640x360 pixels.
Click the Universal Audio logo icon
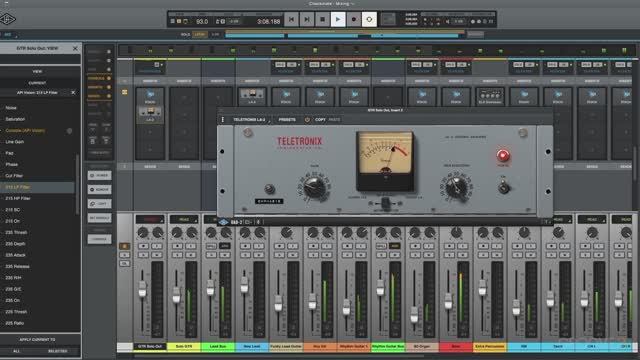7,19
